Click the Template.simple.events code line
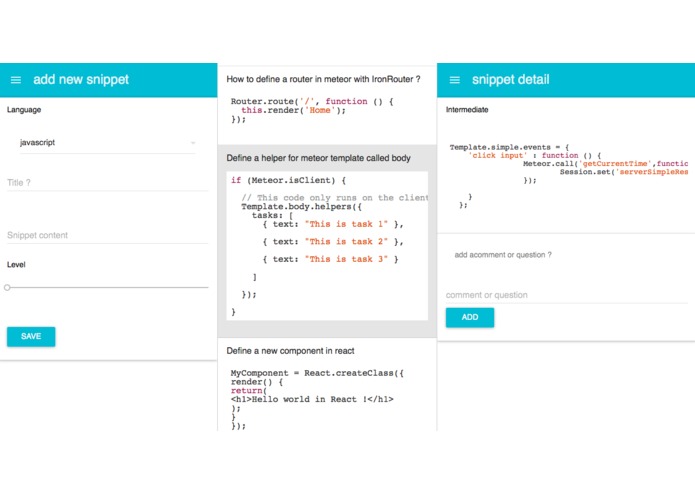The height and width of the screenshot is (494, 695). 509,147
